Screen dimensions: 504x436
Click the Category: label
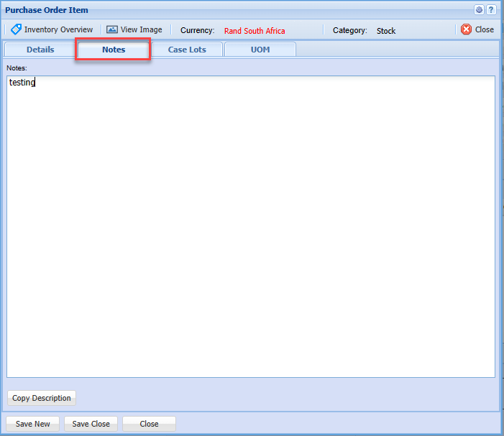point(349,30)
